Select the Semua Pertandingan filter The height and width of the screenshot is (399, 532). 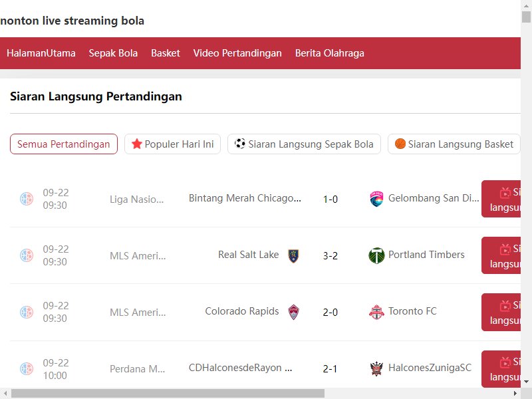click(64, 144)
